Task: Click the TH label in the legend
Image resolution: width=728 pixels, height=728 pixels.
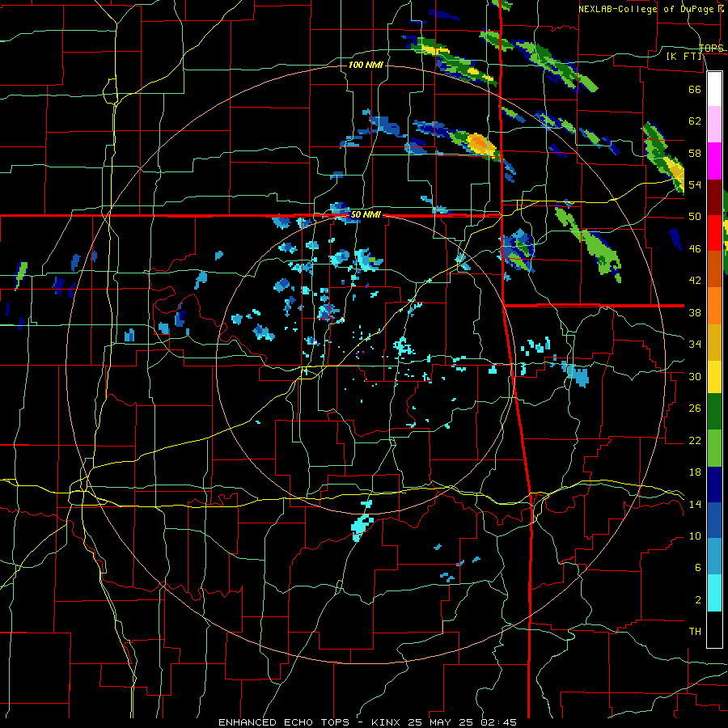Action: coord(695,632)
